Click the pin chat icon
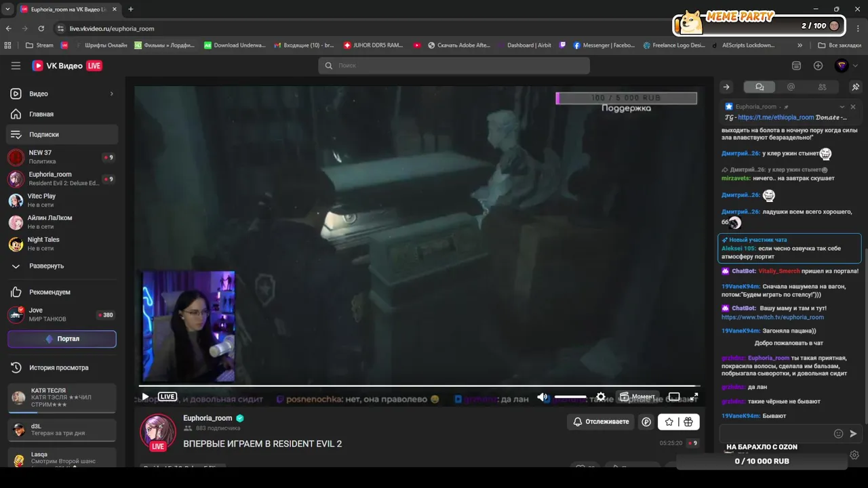This screenshot has height=488, width=868. point(855,87)
